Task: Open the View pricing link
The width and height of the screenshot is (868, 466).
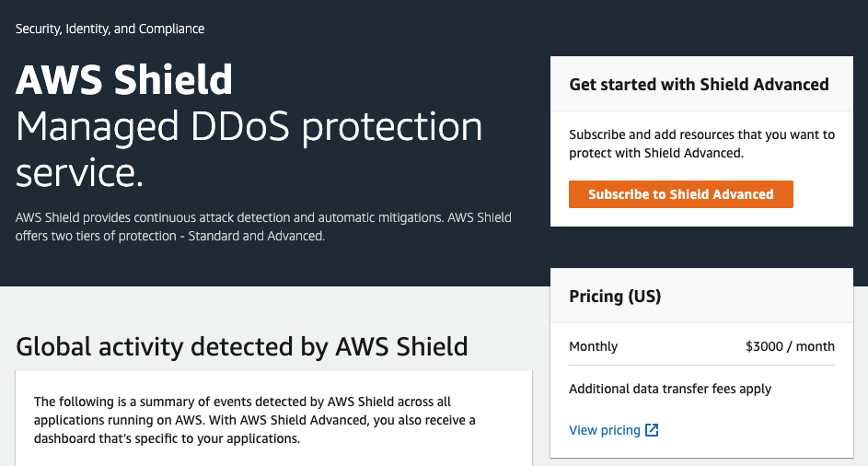Action: pos(604,430)
